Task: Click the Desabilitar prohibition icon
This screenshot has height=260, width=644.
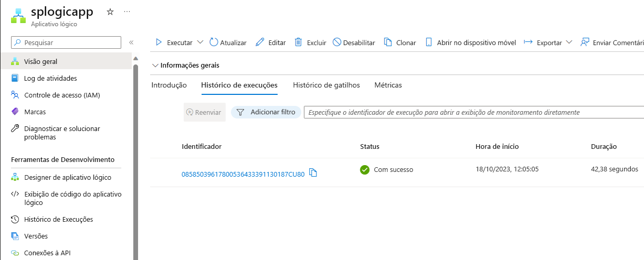Action: pos(337,42)
